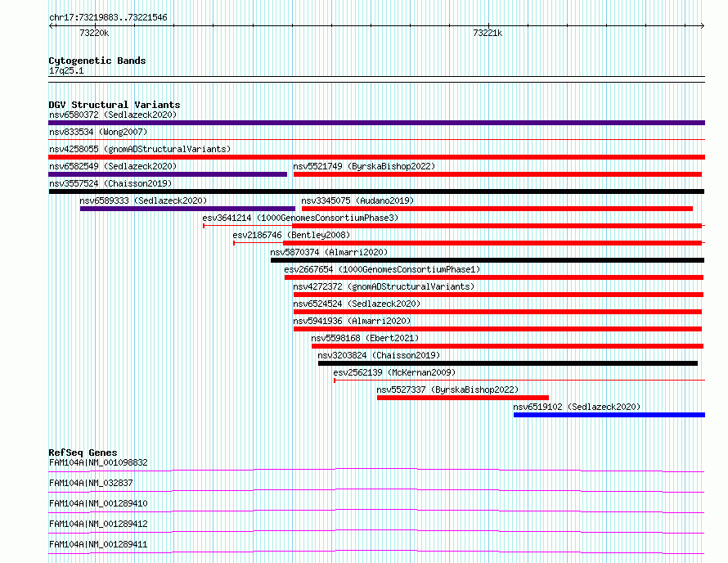Select the red bar under esv2186746

tap(492, 243)
